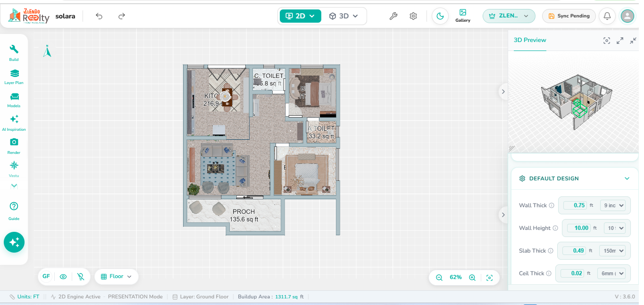The image size is (644, 305).
Task: Click the AI sparkle floating button
Action: pos(14,242)
